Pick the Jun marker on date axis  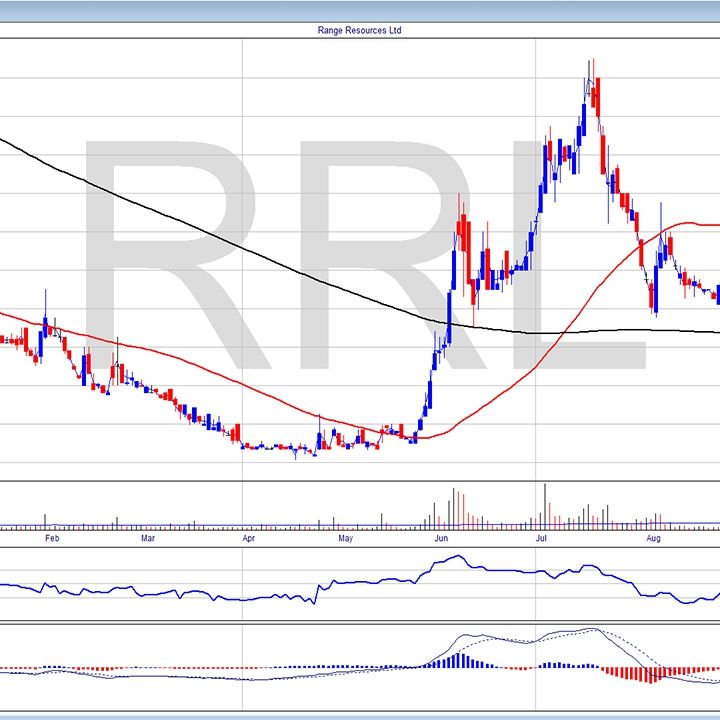[x=441, y=538]
